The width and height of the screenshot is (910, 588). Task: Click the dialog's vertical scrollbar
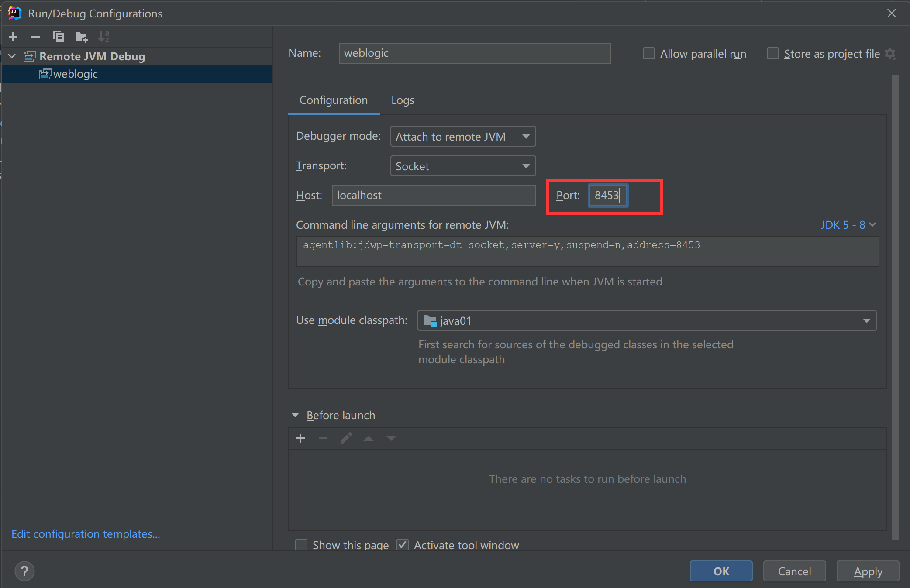[895, 307]
